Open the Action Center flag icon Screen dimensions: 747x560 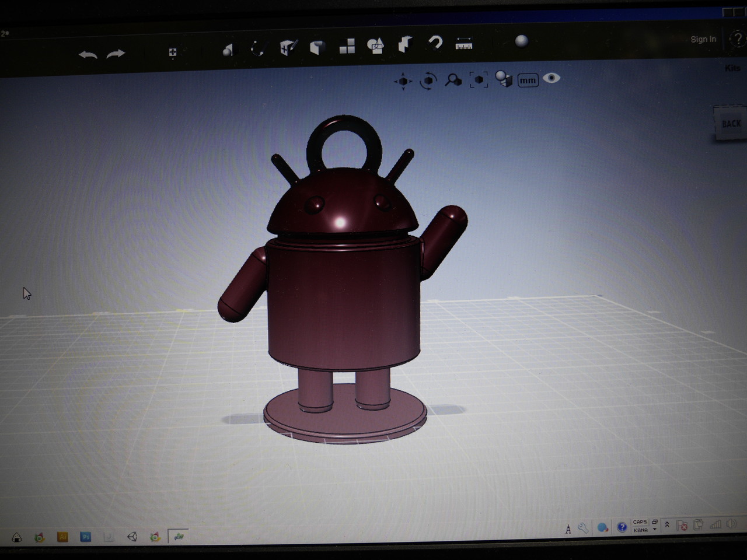pyautogui.click(x=682, y=526)
